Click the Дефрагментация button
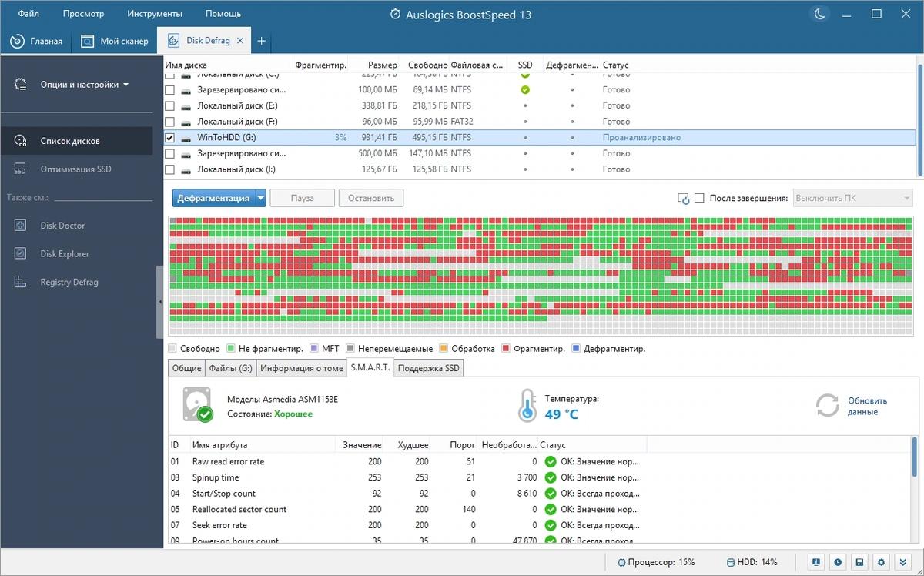The height and width of the screenshot is (576, 924). pos(213,198)
